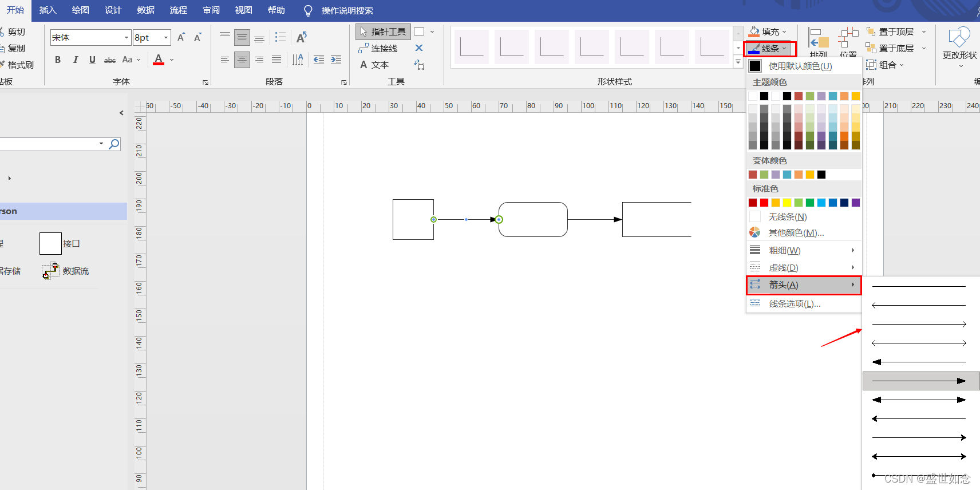Click Bring to Front (置于顶层) button
The height and width of the screenshot is (490, 980).
pyautogui.click(x=890, y=32)
